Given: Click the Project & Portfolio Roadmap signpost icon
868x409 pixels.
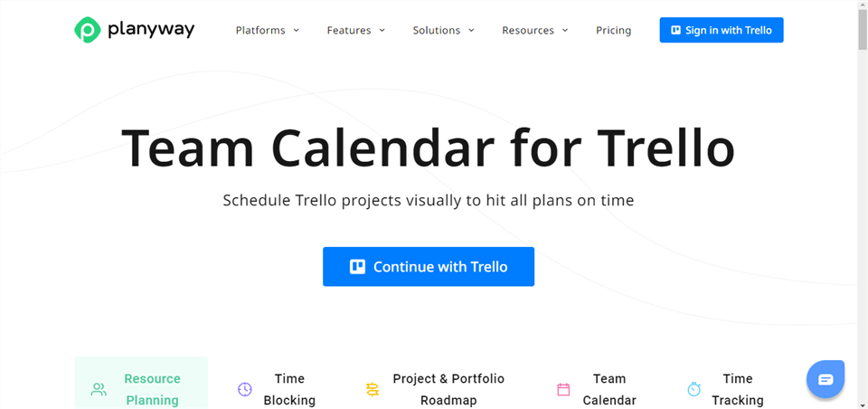Looking at the screenshot, I should tap(373, 389).
